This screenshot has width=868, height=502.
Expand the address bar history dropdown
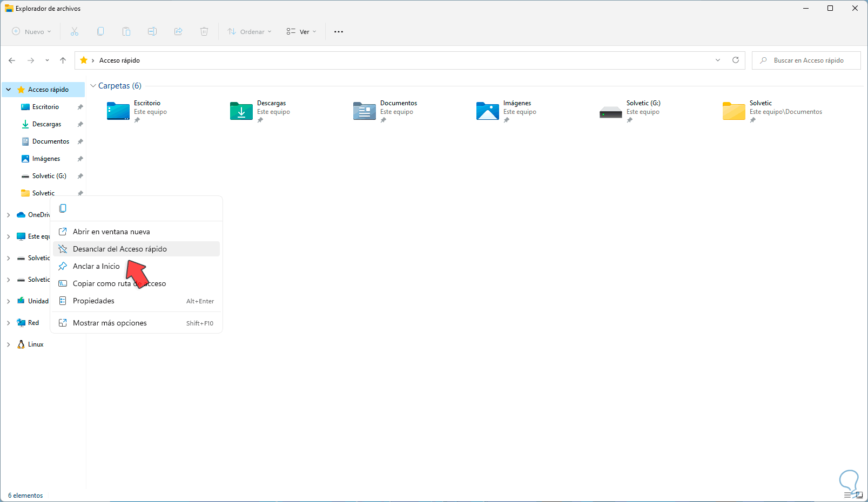718,60
